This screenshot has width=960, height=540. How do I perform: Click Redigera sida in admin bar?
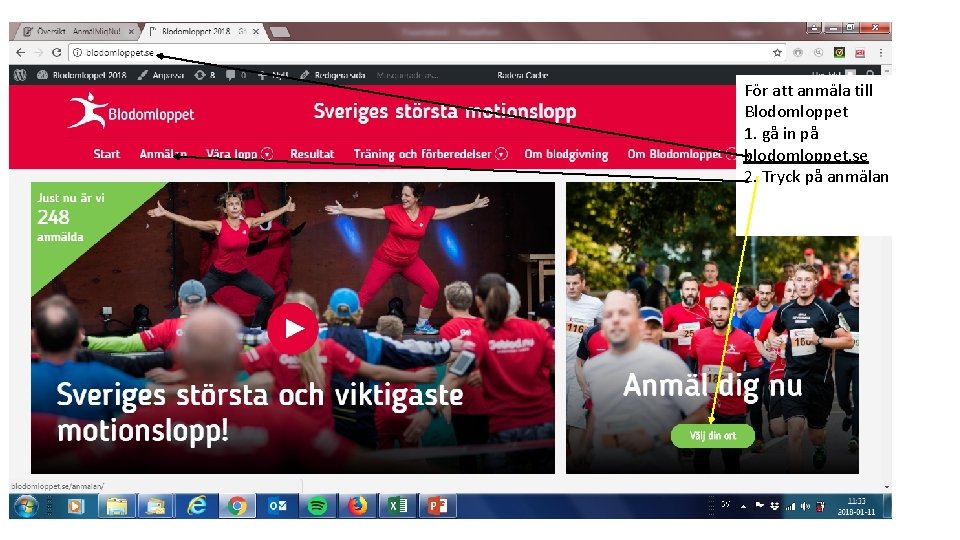332,75
